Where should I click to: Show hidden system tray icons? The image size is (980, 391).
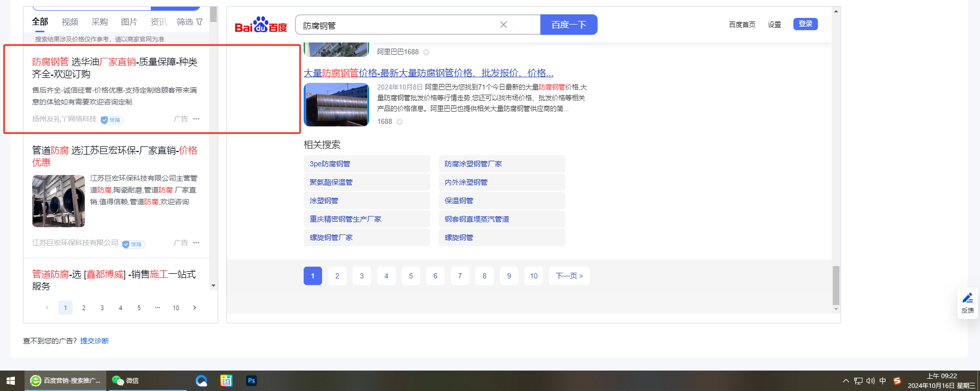(x=846, y=381)
